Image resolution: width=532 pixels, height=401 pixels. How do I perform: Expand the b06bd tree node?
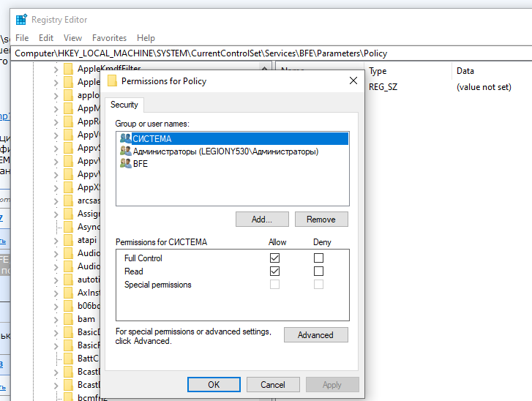point(56,307)
